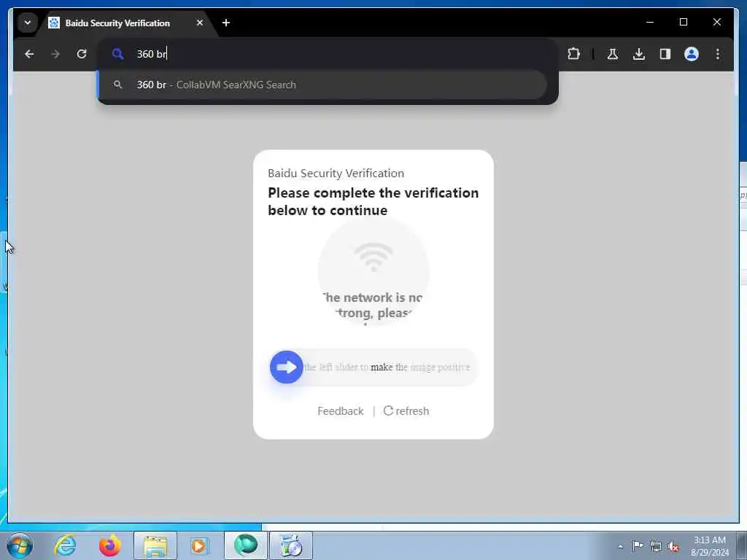Click refresh in the verification card

point(406,411)
